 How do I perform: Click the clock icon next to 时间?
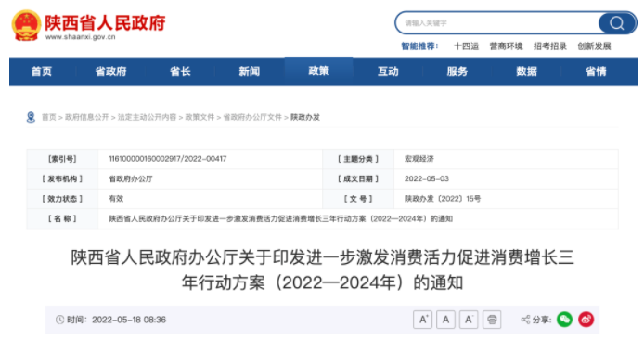coord(60,320)
